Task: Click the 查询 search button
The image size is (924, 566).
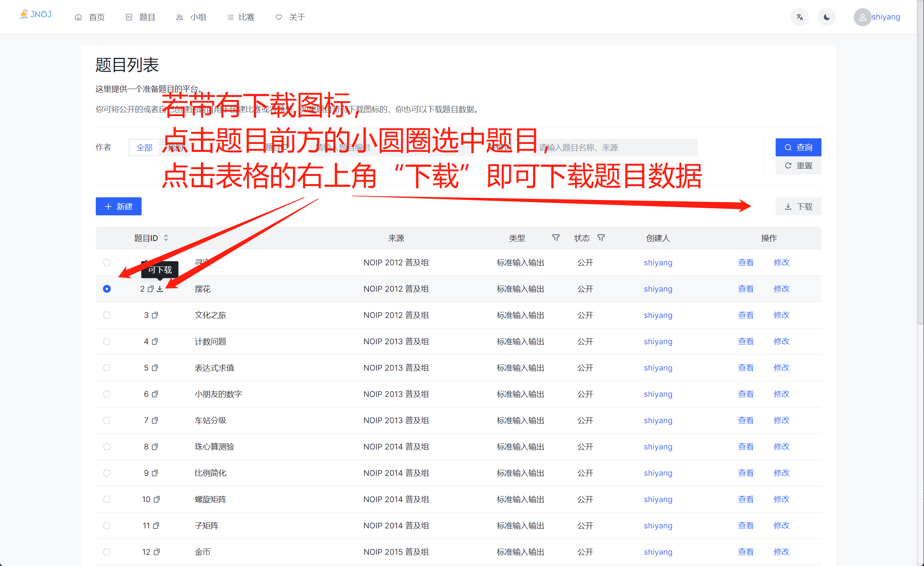Action: [798, 147]
